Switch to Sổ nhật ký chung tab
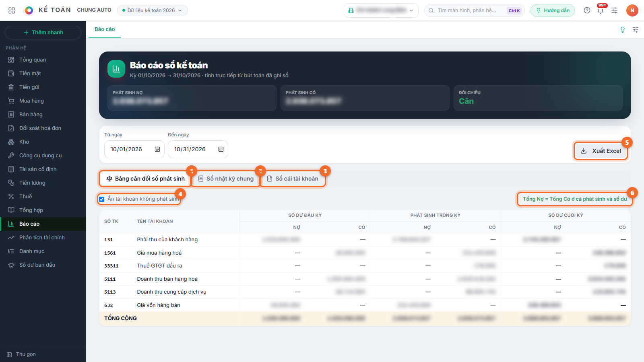 pos(226,179)
